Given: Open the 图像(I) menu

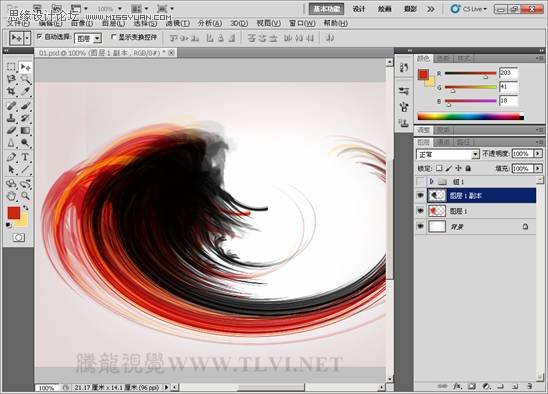Looking at the screenshot, I should (x=82, y=23).
